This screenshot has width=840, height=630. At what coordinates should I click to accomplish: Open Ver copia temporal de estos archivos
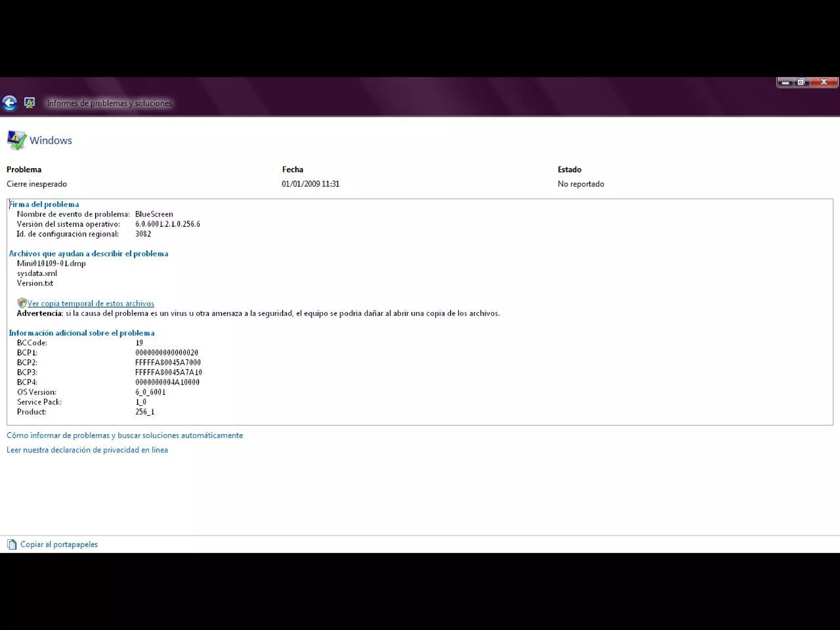click(91, 304)
